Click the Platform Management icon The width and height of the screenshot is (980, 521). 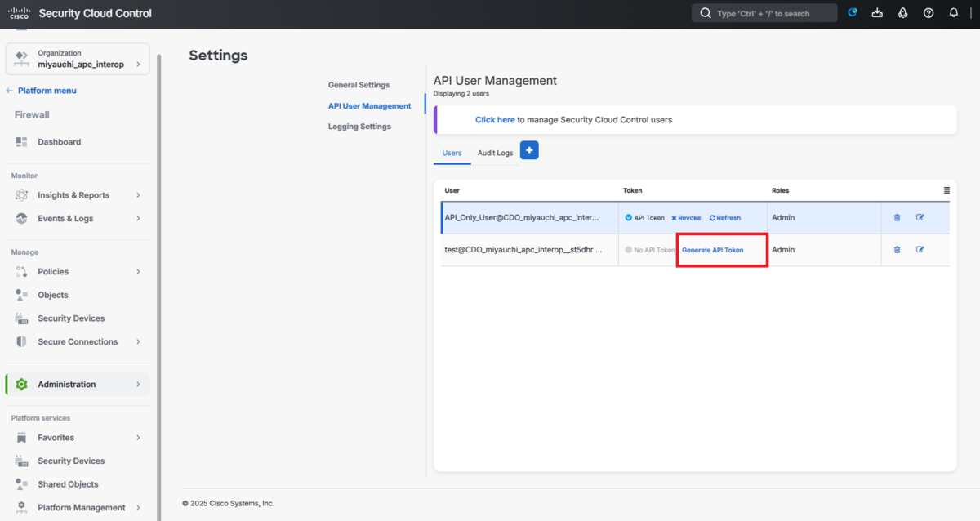[22, 507]
